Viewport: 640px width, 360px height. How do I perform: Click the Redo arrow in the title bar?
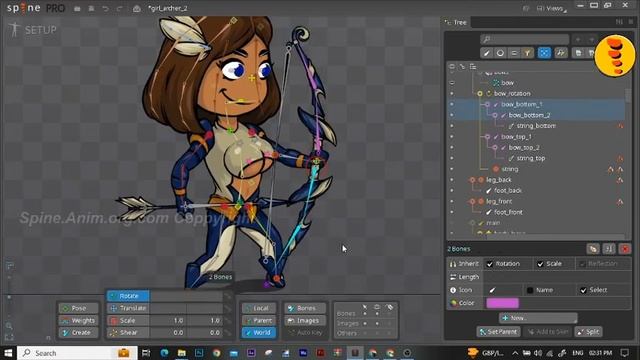coord(119,9)
